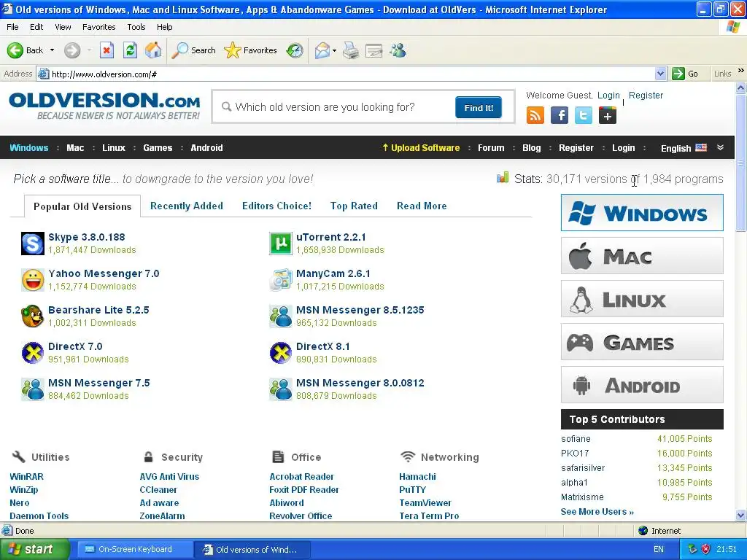Switch to the Top Rated tab
The image size is (747, 560).
[x=354, y=206]
